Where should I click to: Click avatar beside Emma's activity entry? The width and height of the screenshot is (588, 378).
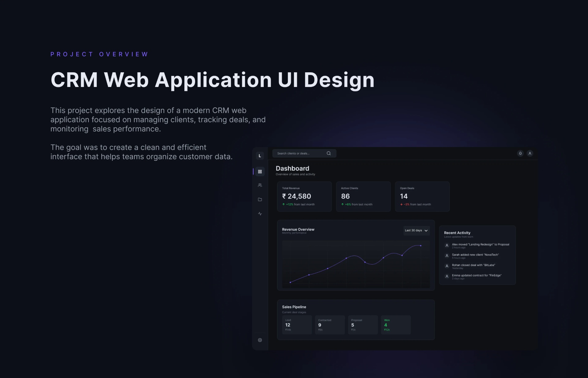447,276
